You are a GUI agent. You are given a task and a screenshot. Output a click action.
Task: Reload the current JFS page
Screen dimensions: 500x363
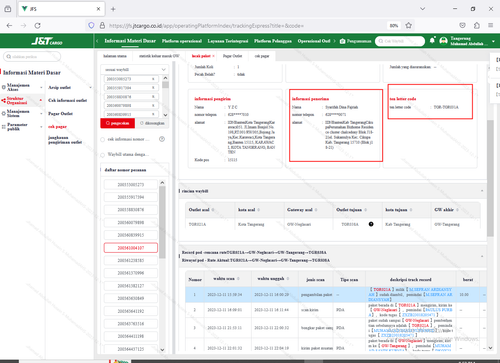pos(38,25)
